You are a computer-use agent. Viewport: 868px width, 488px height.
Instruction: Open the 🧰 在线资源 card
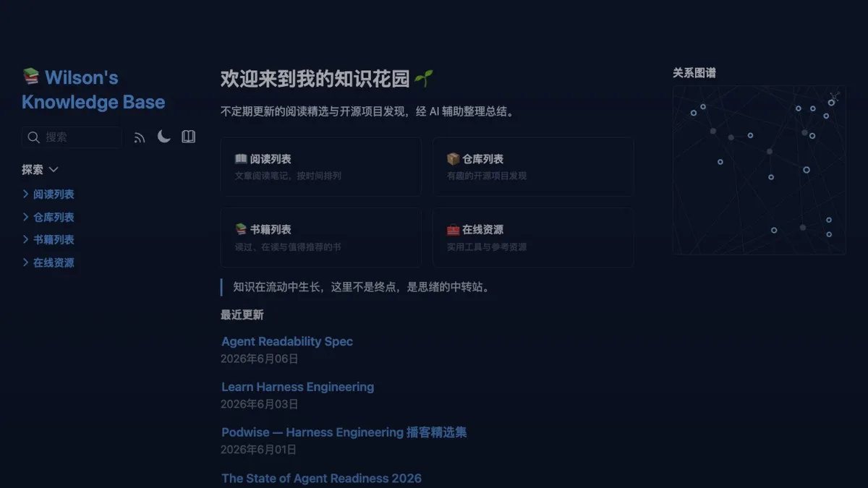pyautogui.click(x=533, y=237)
